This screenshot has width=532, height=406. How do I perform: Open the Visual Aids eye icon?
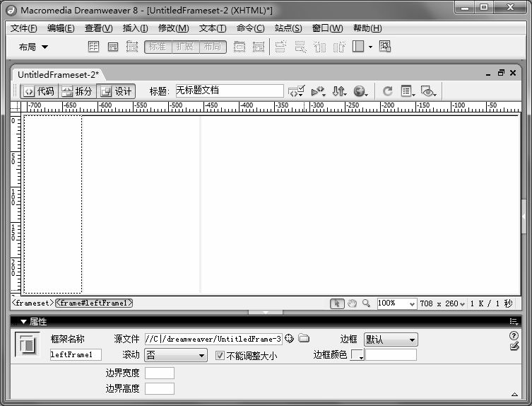click(428, 91)
